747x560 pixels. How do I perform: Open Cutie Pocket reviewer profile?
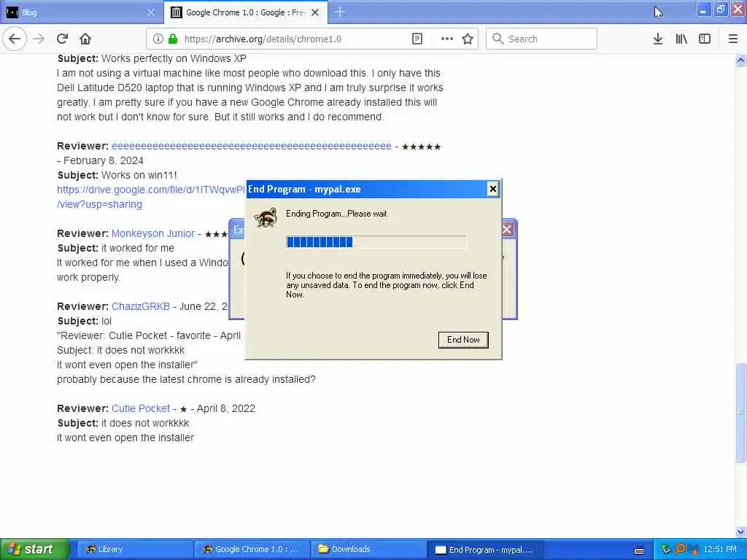141,408
